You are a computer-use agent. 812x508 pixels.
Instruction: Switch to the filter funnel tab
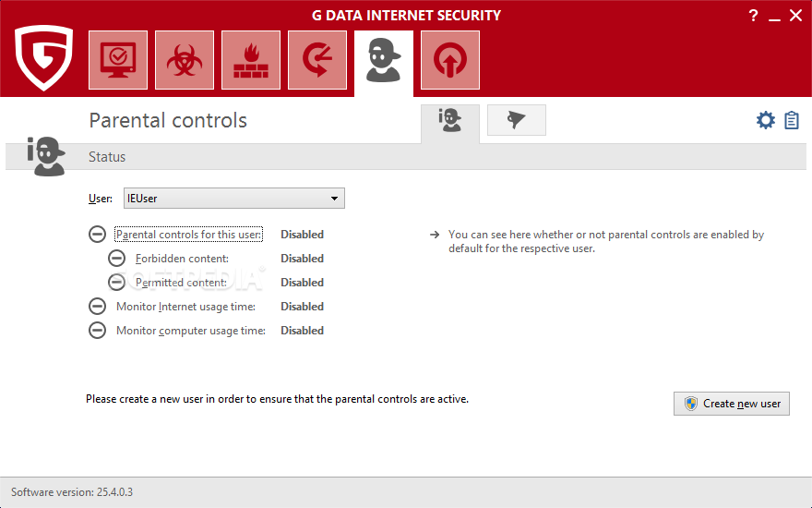click(x=517, y=120)
